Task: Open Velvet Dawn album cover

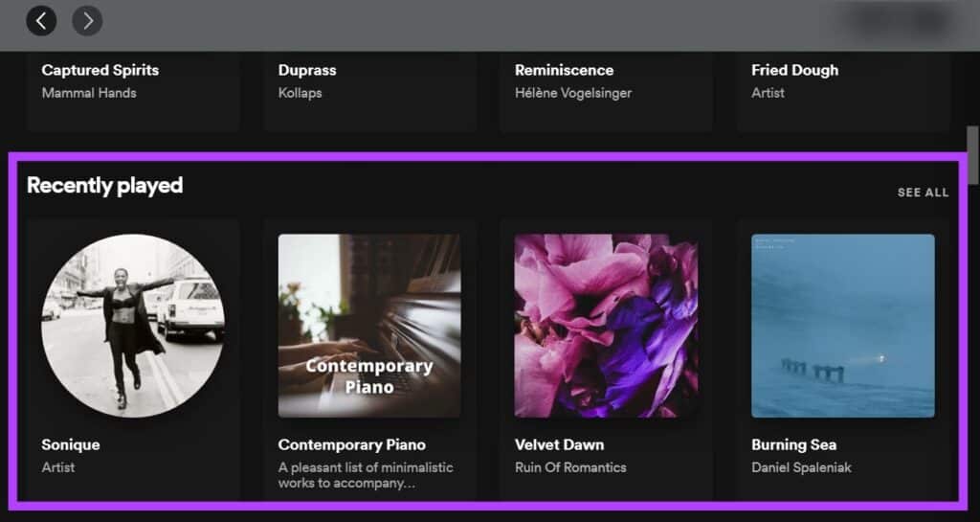Action: tap(606, 326)
